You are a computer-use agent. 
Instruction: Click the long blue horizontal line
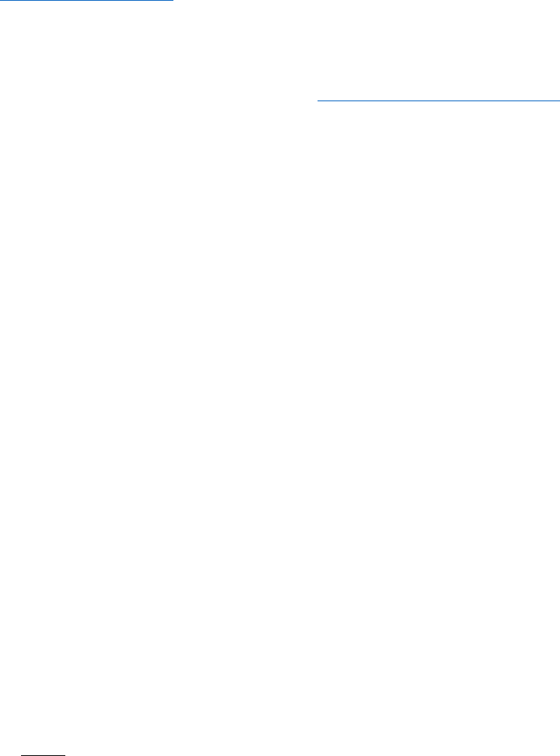pyautogui.click(x=438, y=100)
